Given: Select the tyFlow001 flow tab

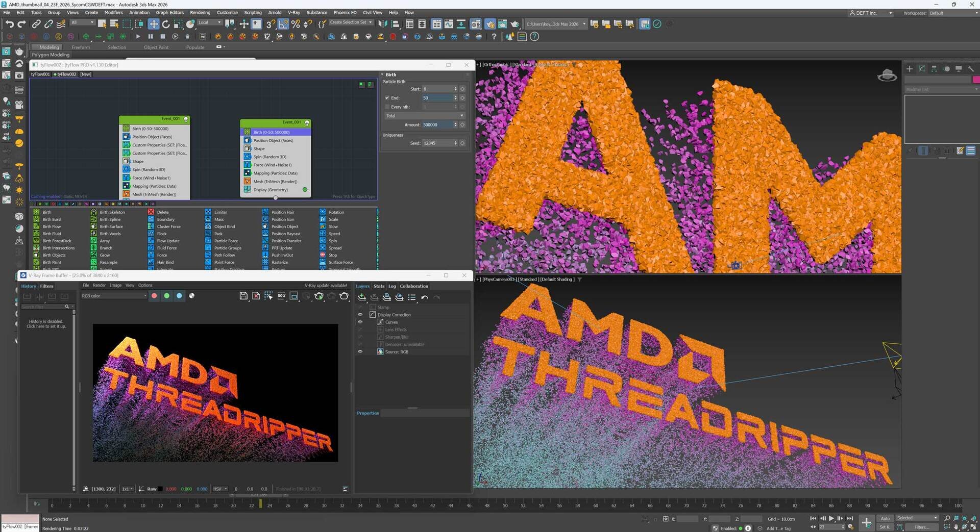Looking at the screenshot, I should coord(41,74).
